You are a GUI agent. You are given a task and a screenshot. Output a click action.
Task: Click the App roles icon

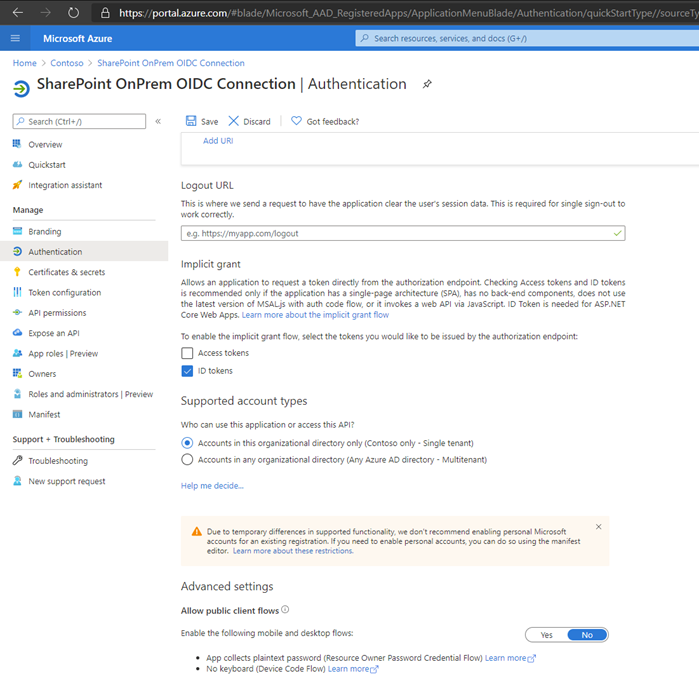[17, 353]
